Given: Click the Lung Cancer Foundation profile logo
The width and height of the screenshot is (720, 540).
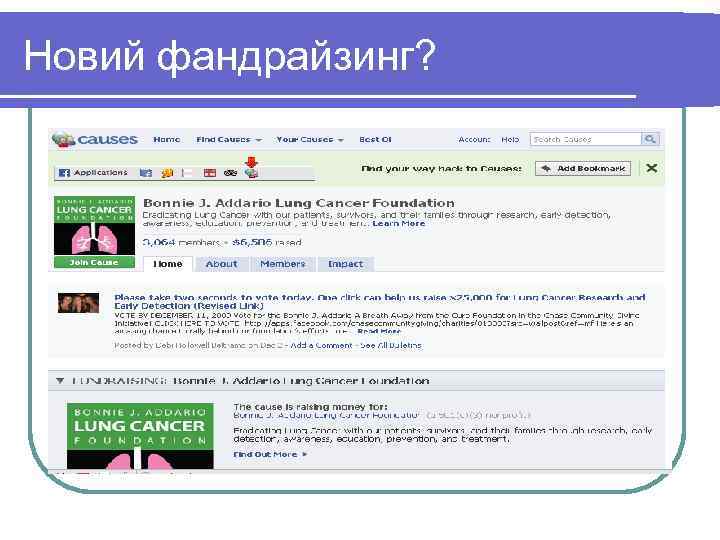Looking at the screenshot, I should (94, 225).
